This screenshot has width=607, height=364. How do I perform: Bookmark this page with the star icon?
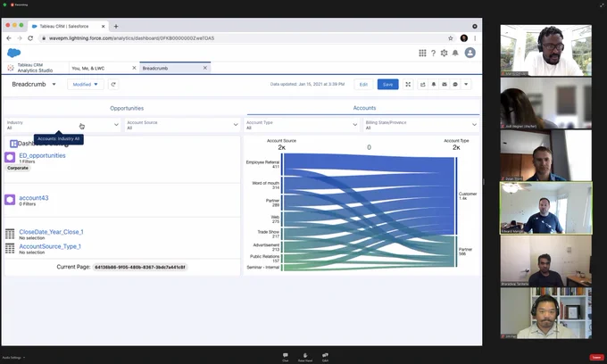click(450, 37)
